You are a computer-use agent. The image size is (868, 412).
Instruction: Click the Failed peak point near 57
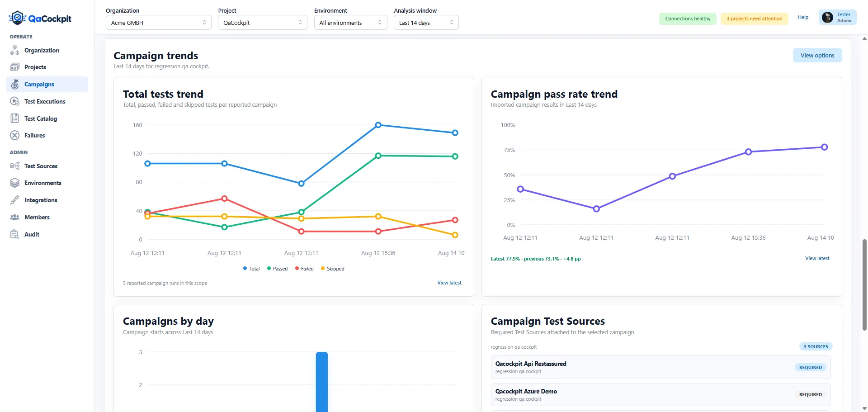click(225, 199)
